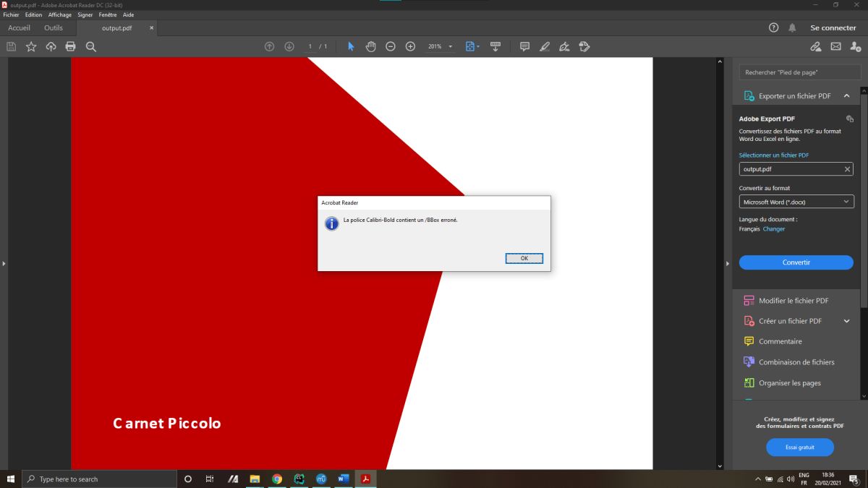868x488 pixels.
Task: Open Modifier le fichier PDF tool
Action: tap(793, 301)
